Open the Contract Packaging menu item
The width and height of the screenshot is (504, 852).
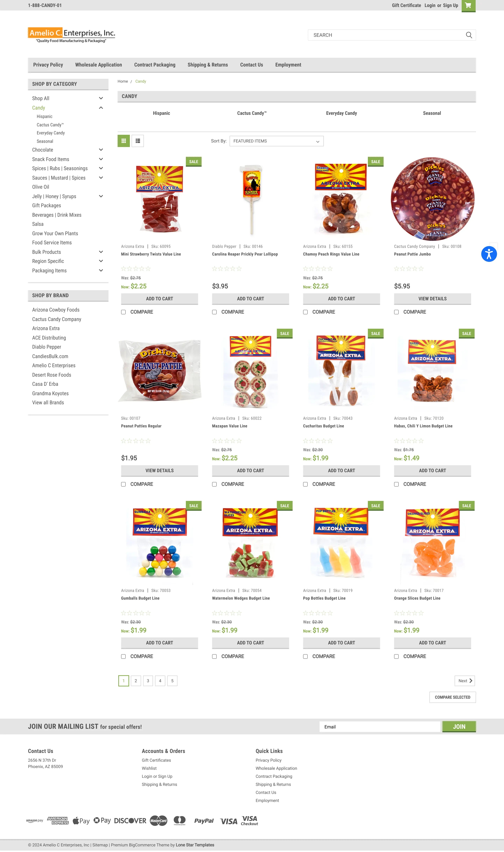tap(155, 65)
